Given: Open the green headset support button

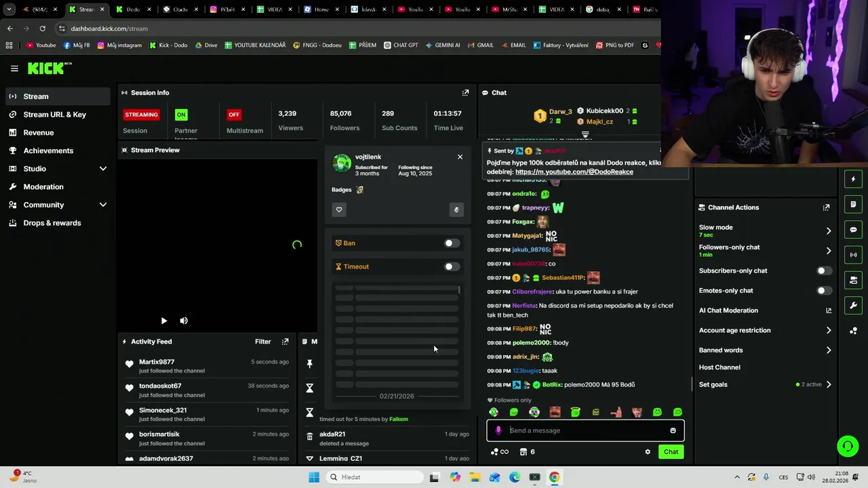Looking at the screenshot, I should (848, 446).
